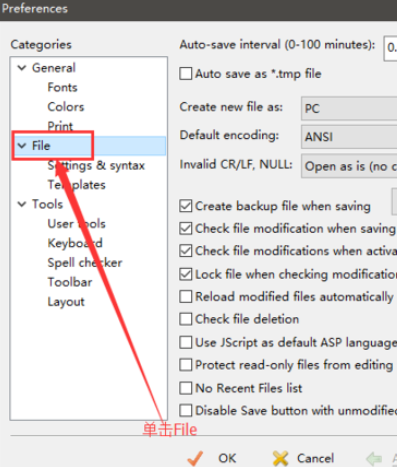Select the General category

(54, 68)
